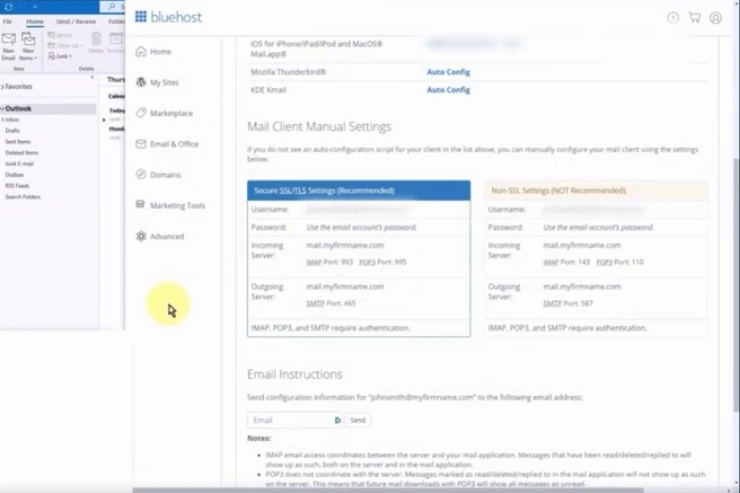Click the Home icon in Bluehost sidebar
The width and height of the screenshot is (740, 493).
[141, 52]
